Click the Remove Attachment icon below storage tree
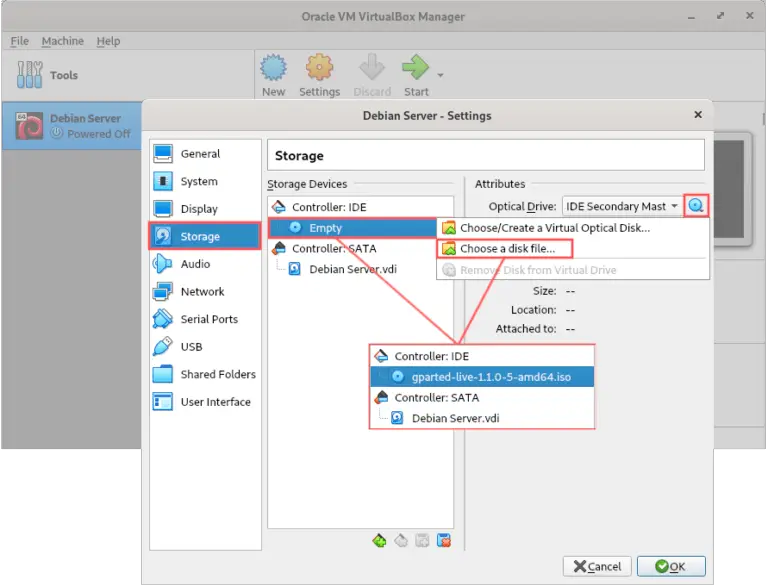 tap(444, 540)
